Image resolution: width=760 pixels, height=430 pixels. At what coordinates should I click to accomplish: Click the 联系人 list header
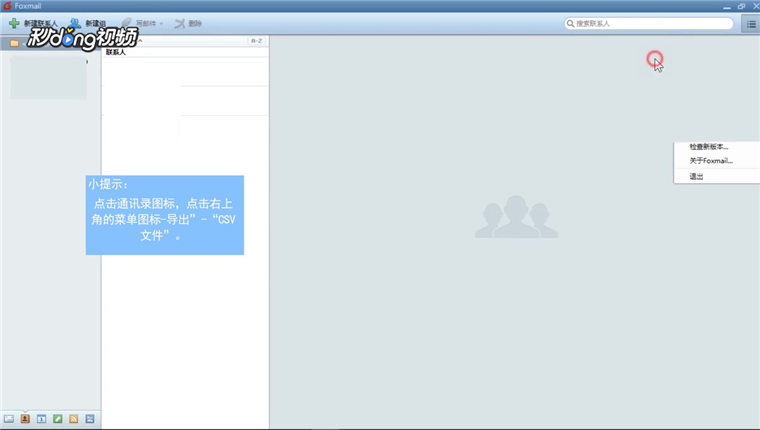tap(116, 52)
